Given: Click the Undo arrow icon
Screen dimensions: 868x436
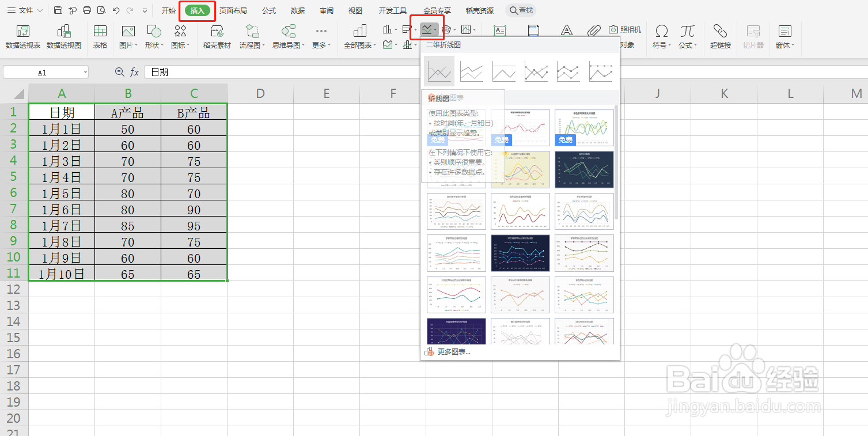Looking at the screenshot, I should pyautogui.click(x=116, y=10).
